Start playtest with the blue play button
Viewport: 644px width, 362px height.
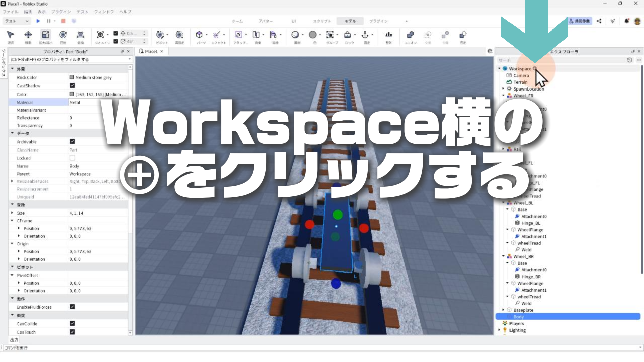(x=38, y=21)
